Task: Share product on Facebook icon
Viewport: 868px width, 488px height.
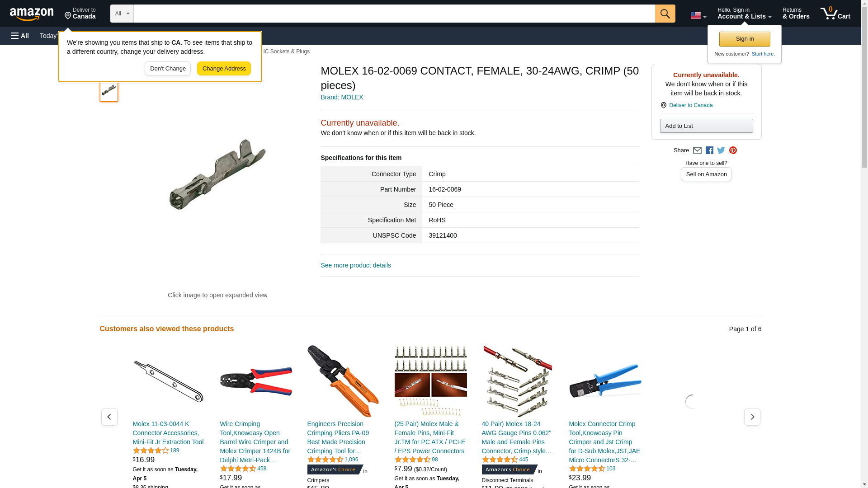Action: click(709, 150)
